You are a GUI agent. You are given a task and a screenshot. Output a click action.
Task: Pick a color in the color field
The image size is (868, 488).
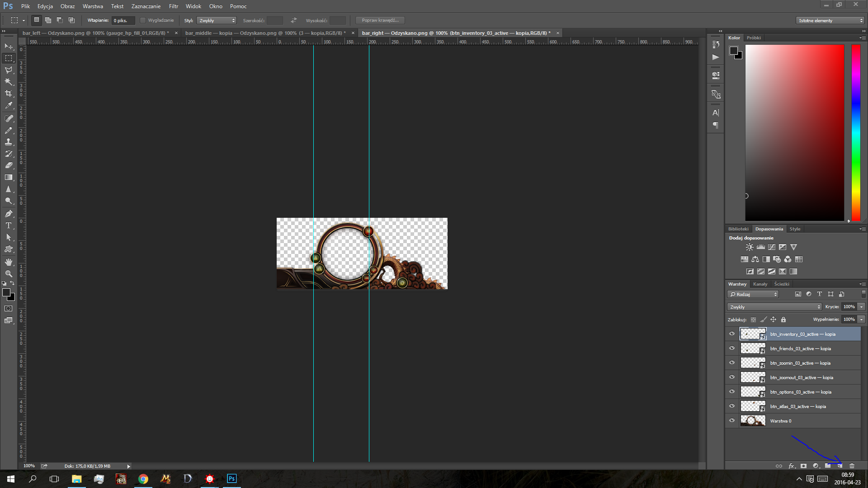point(794,132)
